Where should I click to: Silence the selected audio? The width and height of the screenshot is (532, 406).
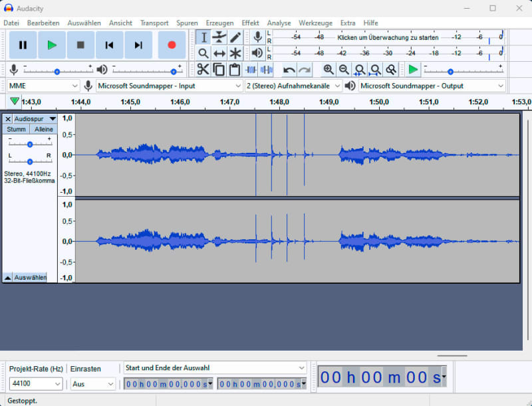(x=267, y=70)
